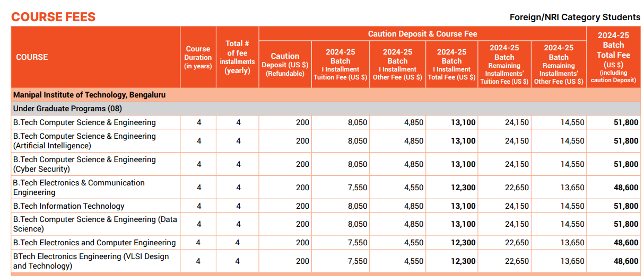Select the Foreign/NRI Category Students label
This screenshot has height=276, width=644.
click(575, 17)
